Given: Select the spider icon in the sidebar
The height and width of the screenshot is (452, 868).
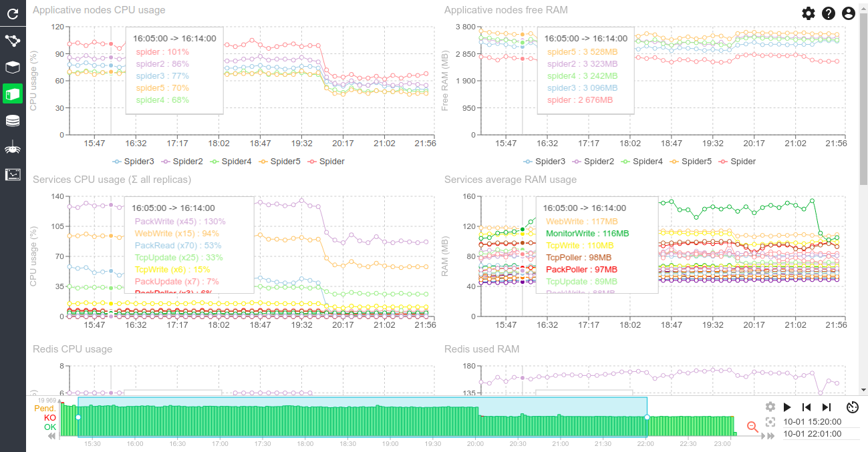Looking at the screenshot, I should [x=13, y=148].
